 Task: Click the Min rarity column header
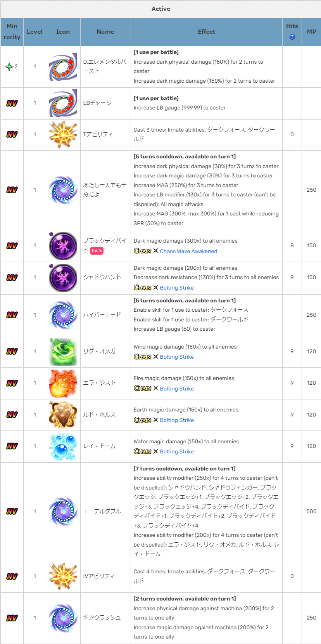point(12,32)
